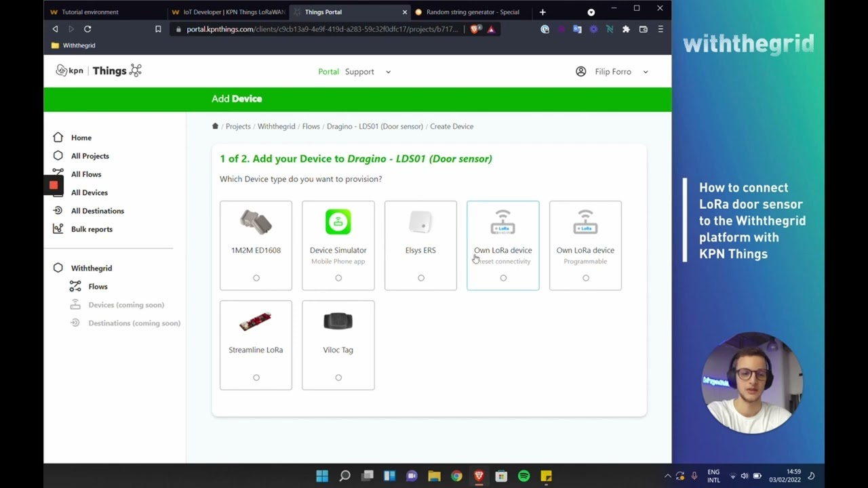This screenshot has width=868, height=488.
Task: Open Chrome from the taskbar
Action: tap(456, 476)
